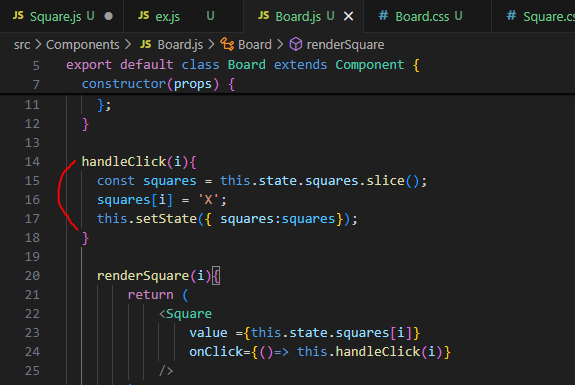Image resolution: width=575 pixels, height=385 pixels.
Task: Open the renderSquare breadcrumb
Action: (345, 45)
